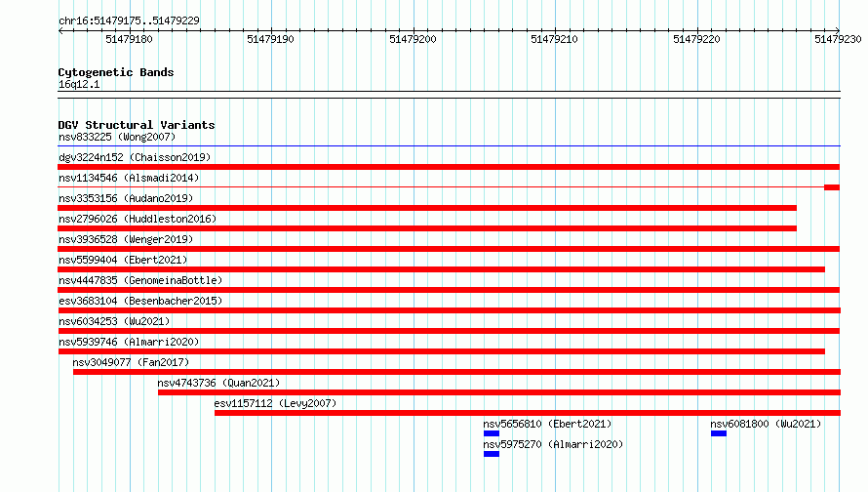The width and height of the screenshot is (868, 492).
Task: Click the red bar under nsv5599404 (Ebert2021)
Action: (441, 269)
